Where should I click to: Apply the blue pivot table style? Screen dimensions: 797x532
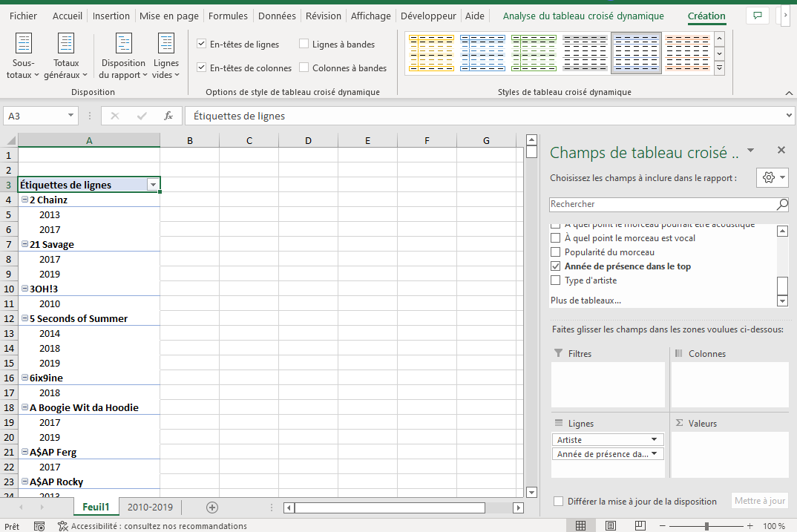pos(482,53)
